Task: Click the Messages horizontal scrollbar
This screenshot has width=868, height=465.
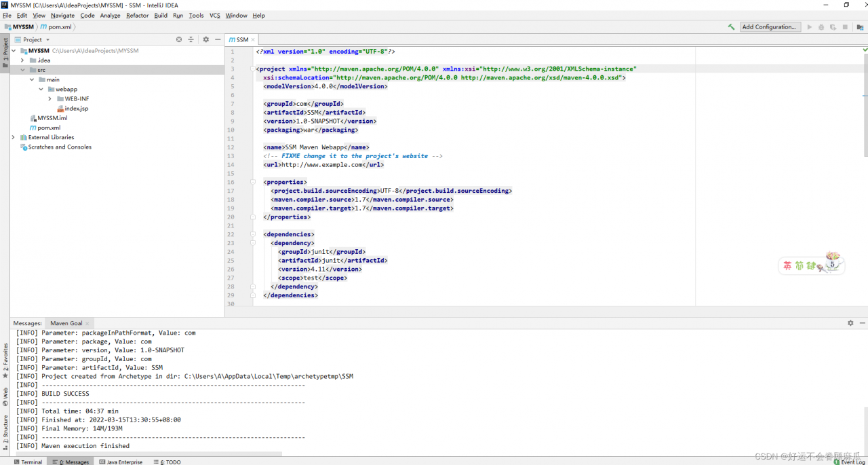Action: (149, 453)
